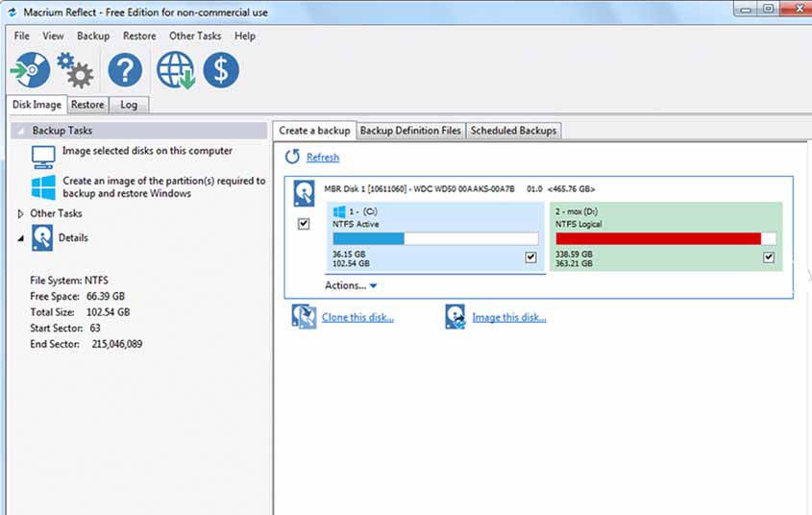812x515 pixels.
Task: Click the MBR Disk 1 drive icon
Action: [x=304, y=193]
